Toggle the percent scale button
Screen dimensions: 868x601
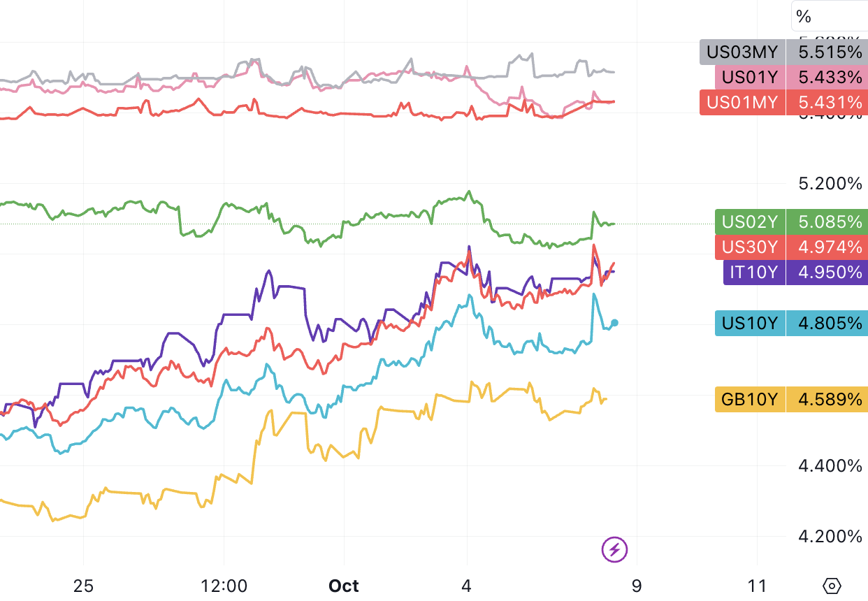(x=804, y=17)
